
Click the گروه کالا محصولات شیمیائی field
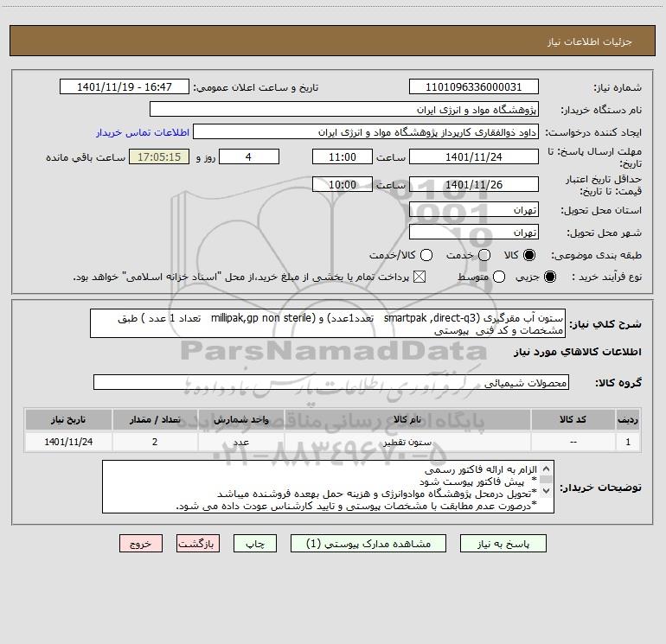331,382
